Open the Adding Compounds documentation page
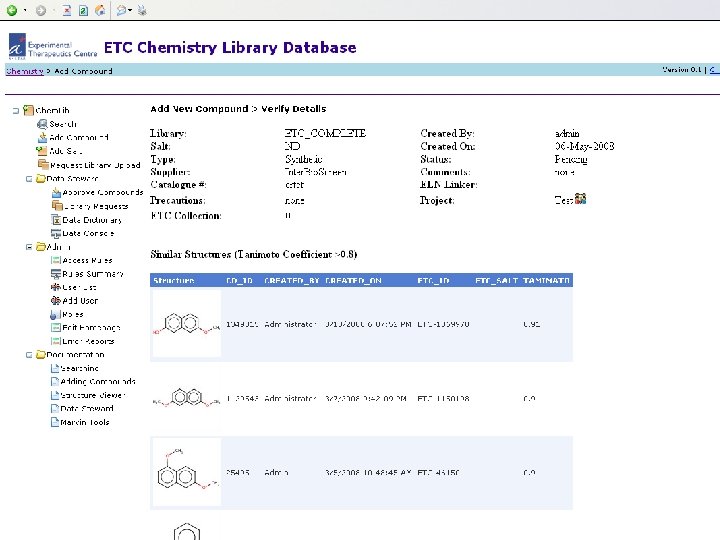Viewport: 720px width, 540px height. [98, 382]
